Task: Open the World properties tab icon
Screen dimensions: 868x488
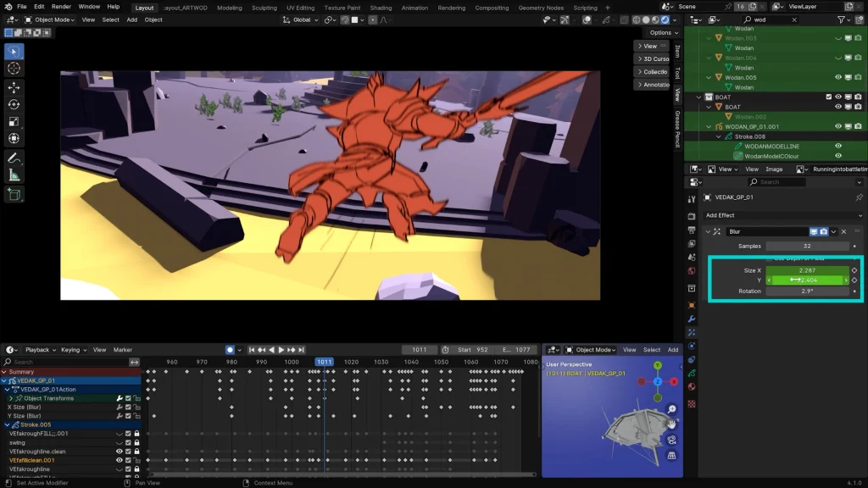Action: [x=692, y=271]
